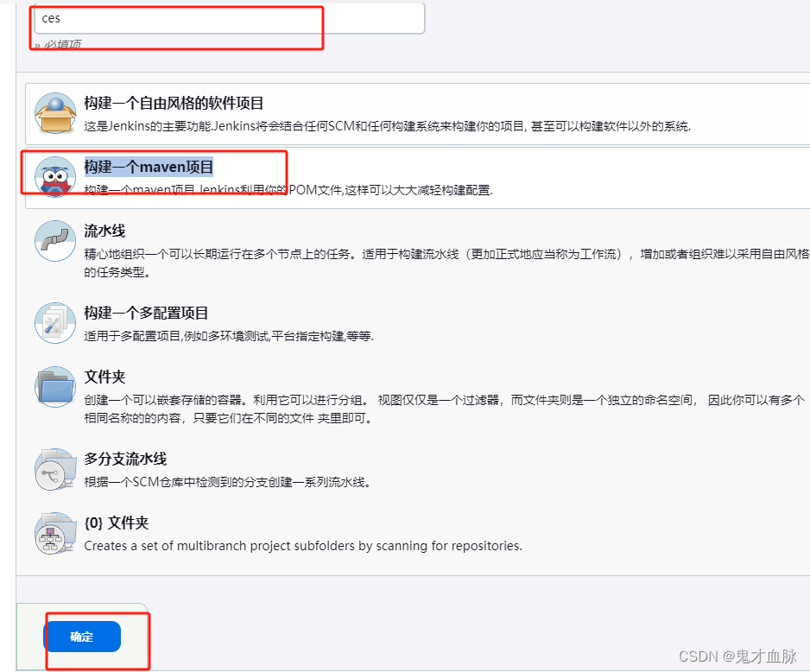Viewport: 810px width, 672px height.
Task: Pick 多分支流水线 item type
Action: click(x=125, y=459)
